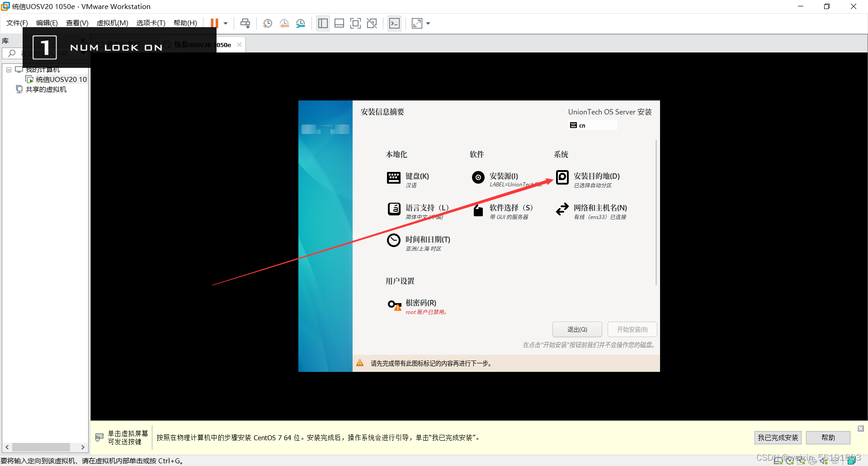868x466 pixels.
Task: Send Ctrl+Alt+Del to the virtual machine
Action: coord(245,23)
